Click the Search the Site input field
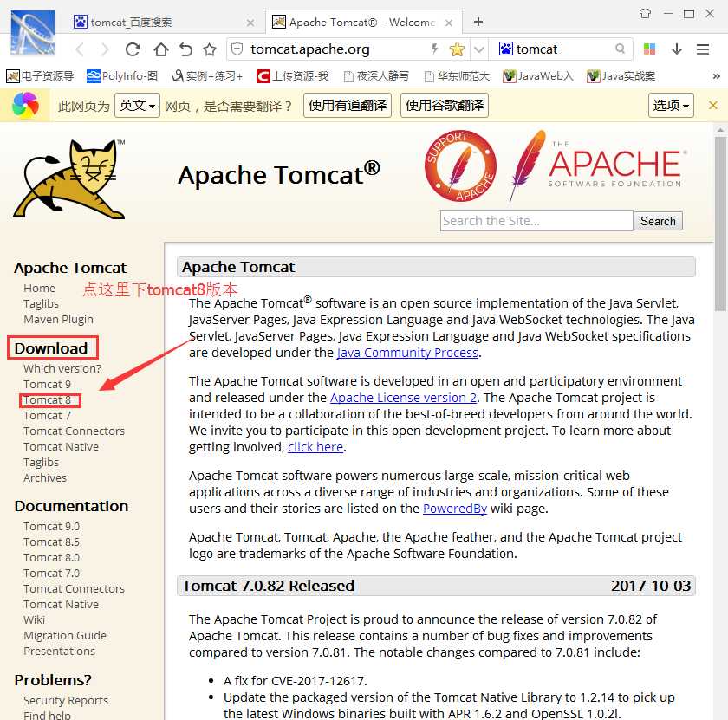Image resolution: width=728 pixels, height=720 pixels. coord(536,220)
